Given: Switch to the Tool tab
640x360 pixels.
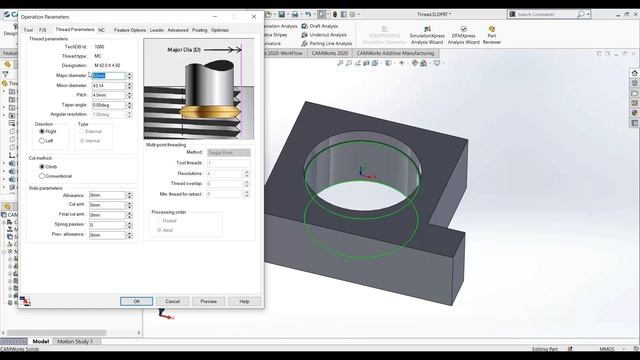Looking at the screenshot, I should (x=28, y=30).
